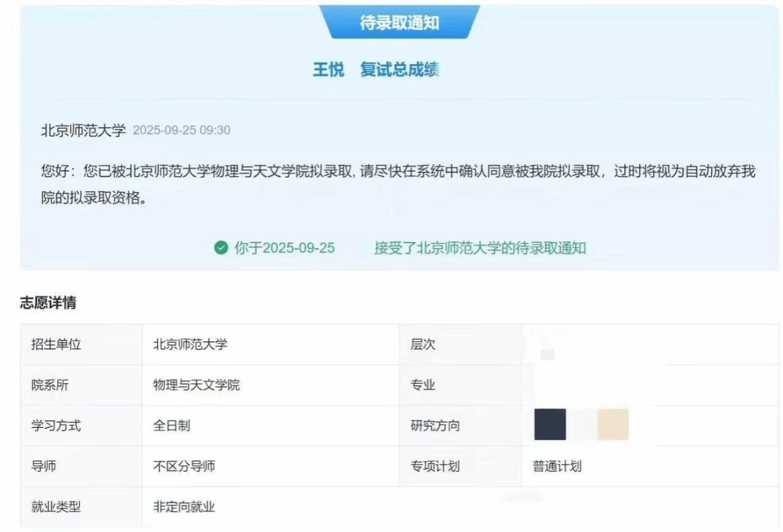Viewport: 783px width, 532px height.
Task: Click the timestamp 2025-09-25 09:30
Action: [181, 130]
